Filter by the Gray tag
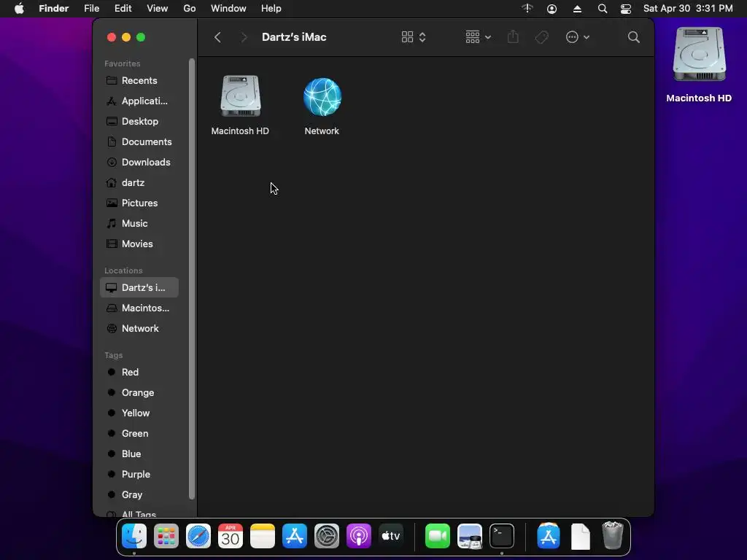This screenshot has width=747, height=560. pos(139,495)
